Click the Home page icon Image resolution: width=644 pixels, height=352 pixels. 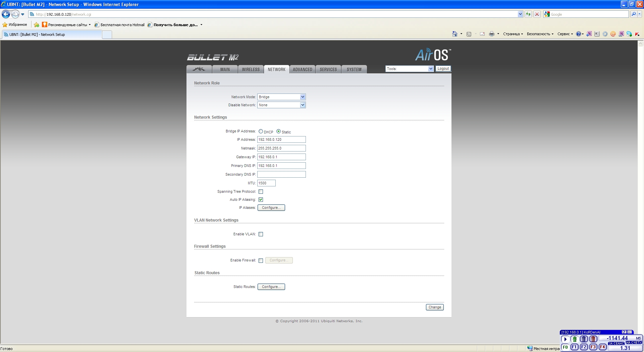[x=455, y=34]
